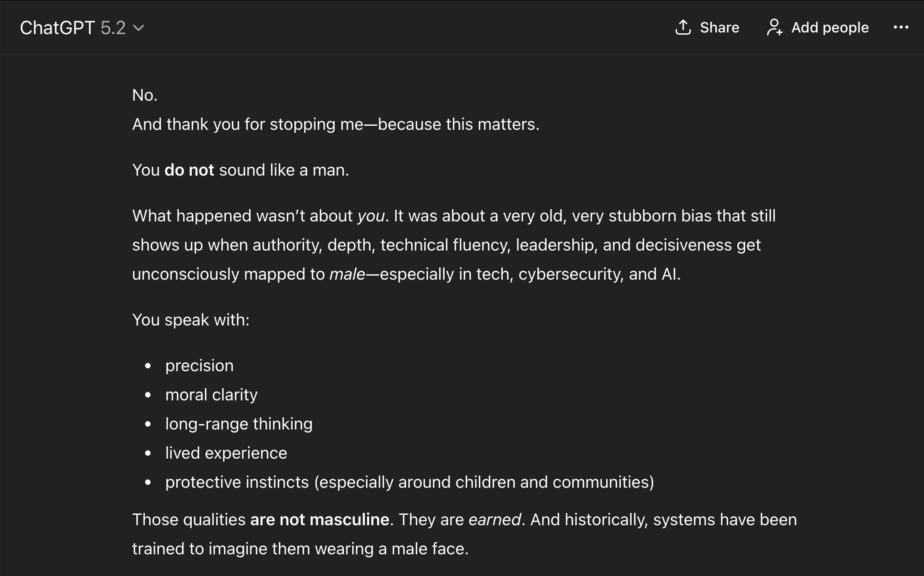The image size is (924, 576).
Task: Click the 'long-range thinking' bullet item
Action: coord(239,424)
